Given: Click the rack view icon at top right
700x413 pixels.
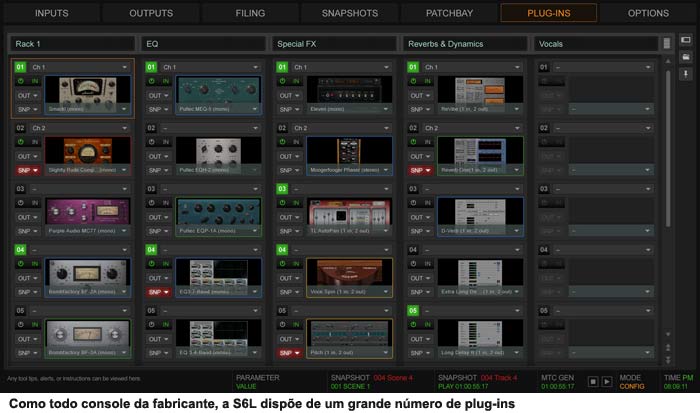Looking at the screenshot, I should click(686, 40).
